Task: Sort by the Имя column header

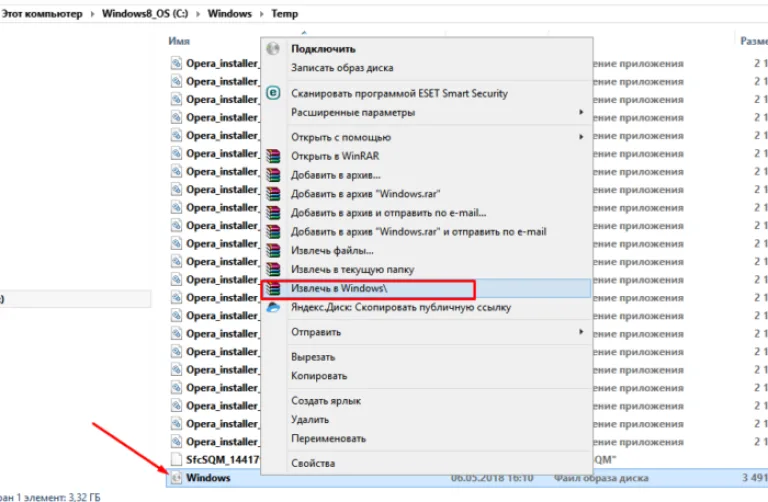Action: click(179, 41)
